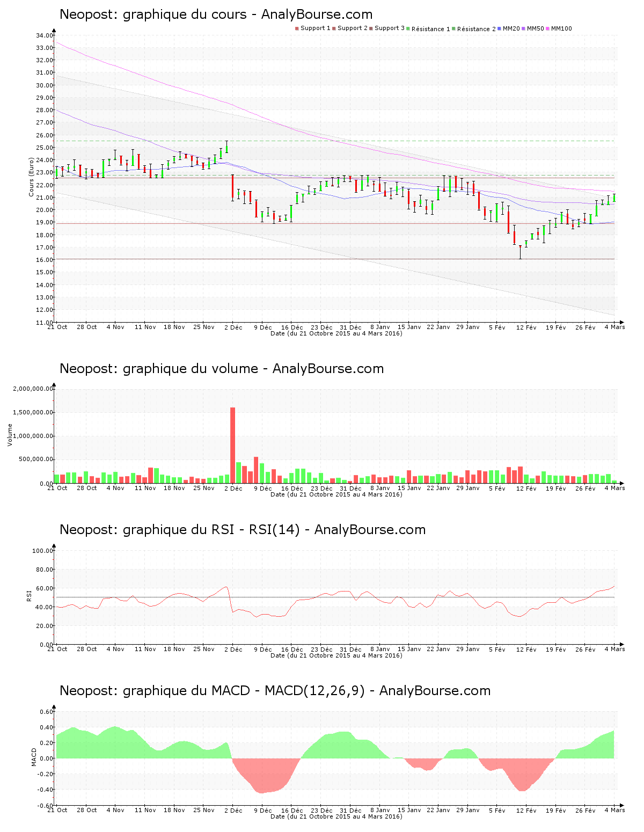Image resolution: width=644 pixels, height=832 pixels.
Task: Click the 'graphique du cours' chart title
Action: pos(216,14)
